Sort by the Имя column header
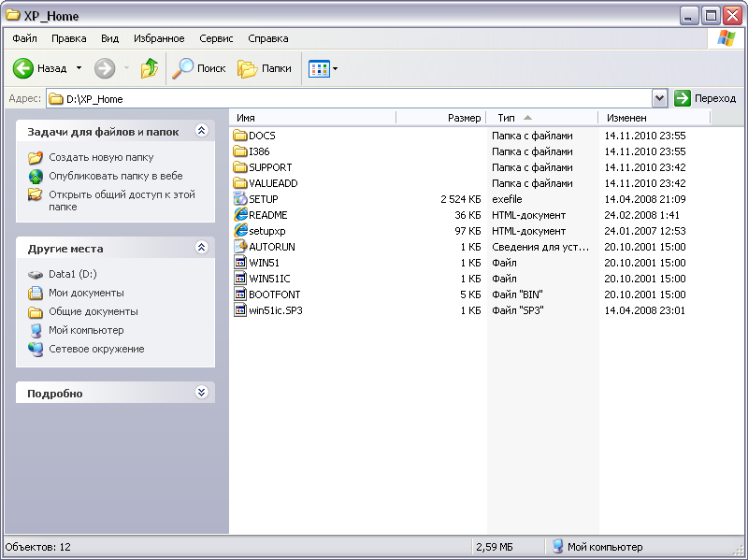The width and height of the screenshot is (748, 560). pos(313,118)
